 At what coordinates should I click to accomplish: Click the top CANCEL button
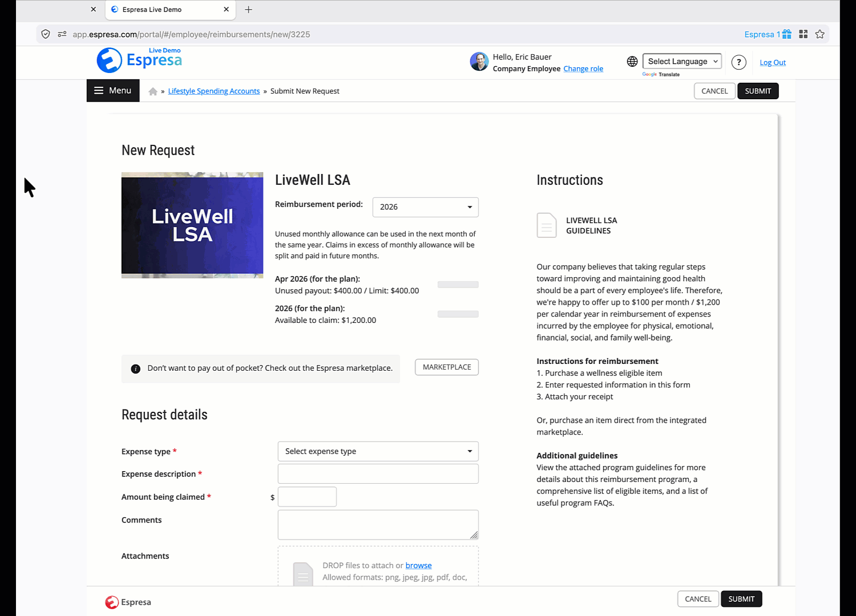pyautogui.click(x=714, y=91)
